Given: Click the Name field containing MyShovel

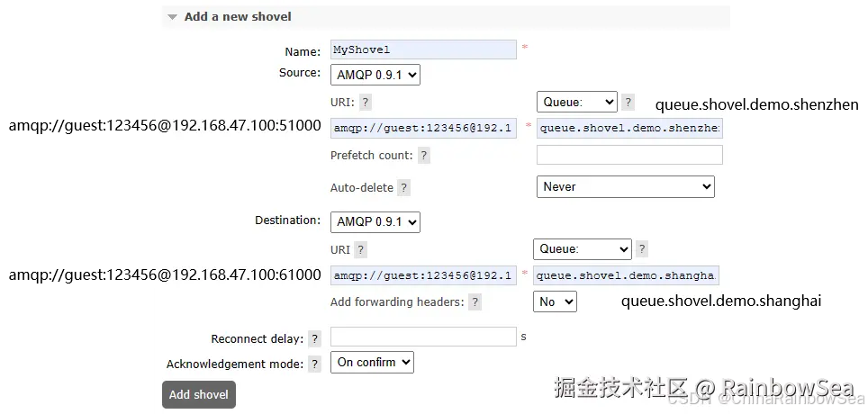Looking at the screenshot, I should [x=423, y=49].
